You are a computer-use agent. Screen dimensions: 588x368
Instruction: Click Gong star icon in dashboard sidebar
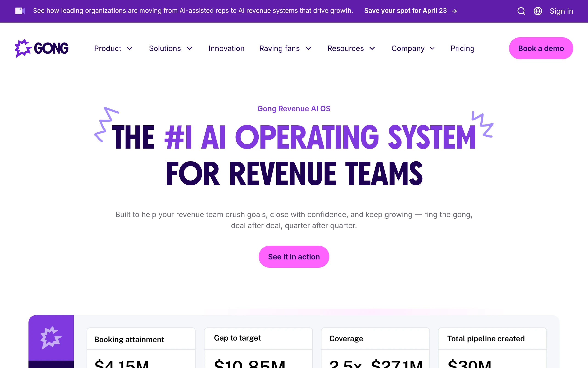[x=51, y=338]
